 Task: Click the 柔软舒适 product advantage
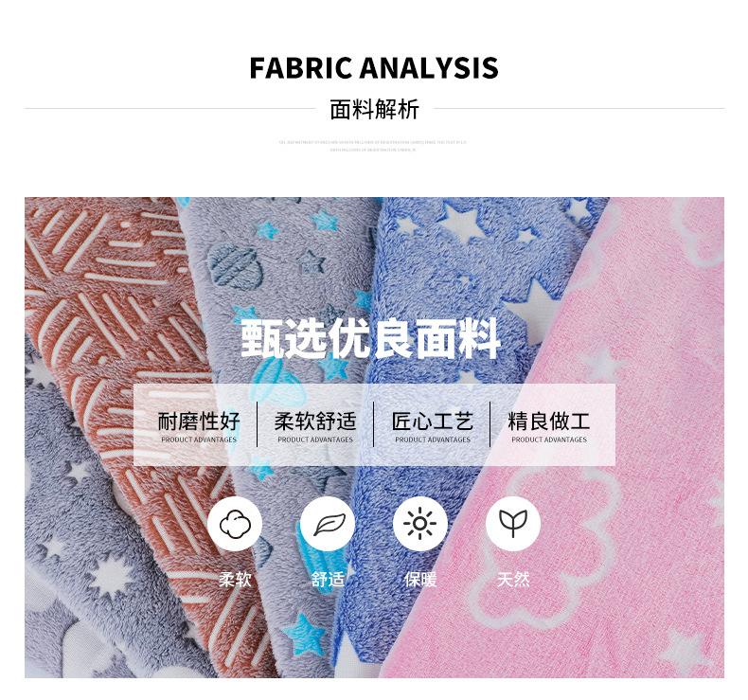tap(315, 426)
